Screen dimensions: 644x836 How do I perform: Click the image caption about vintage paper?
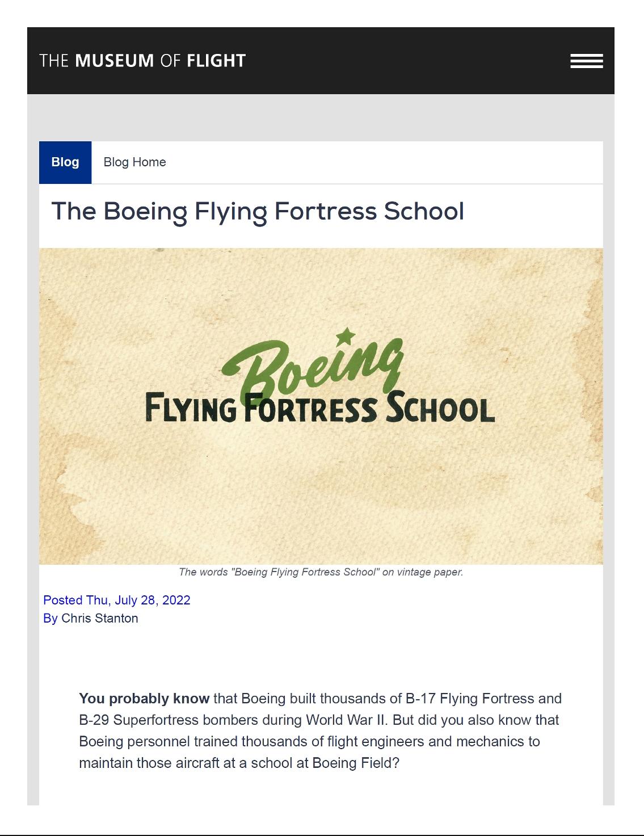pos(321,572)
